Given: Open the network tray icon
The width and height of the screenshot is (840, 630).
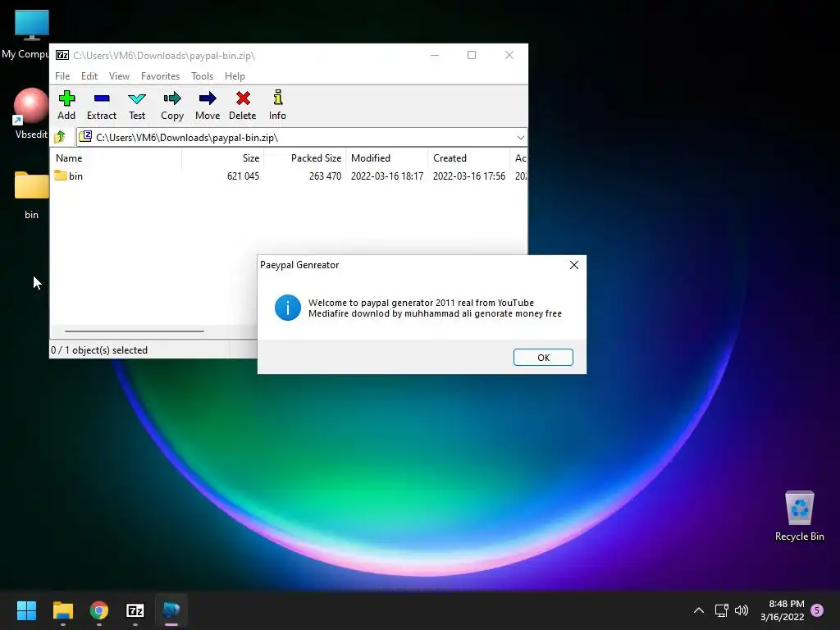Looking at the screenshot, I should (721, 610).
